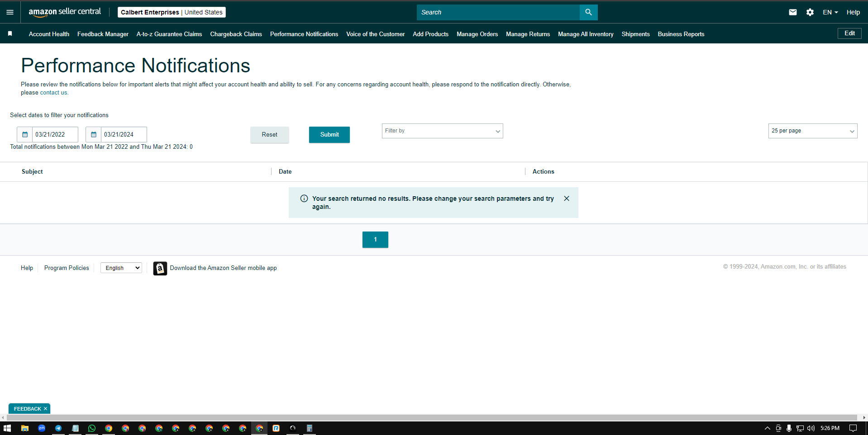Image resolution: width=868 pixels, height=435 pixels.
Task: Open WhatsApp from the taskbar
Action: 92,428
